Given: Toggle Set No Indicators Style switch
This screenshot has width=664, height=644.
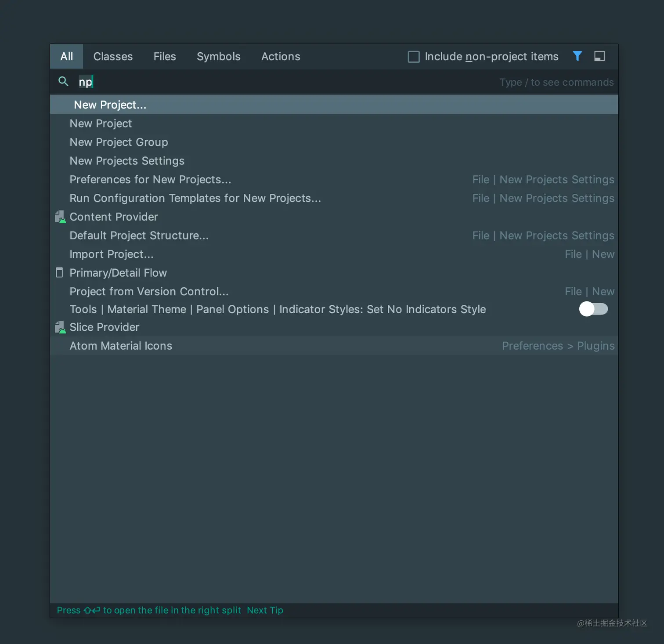Looking at the screenshot, I should (x=593, y=309).
